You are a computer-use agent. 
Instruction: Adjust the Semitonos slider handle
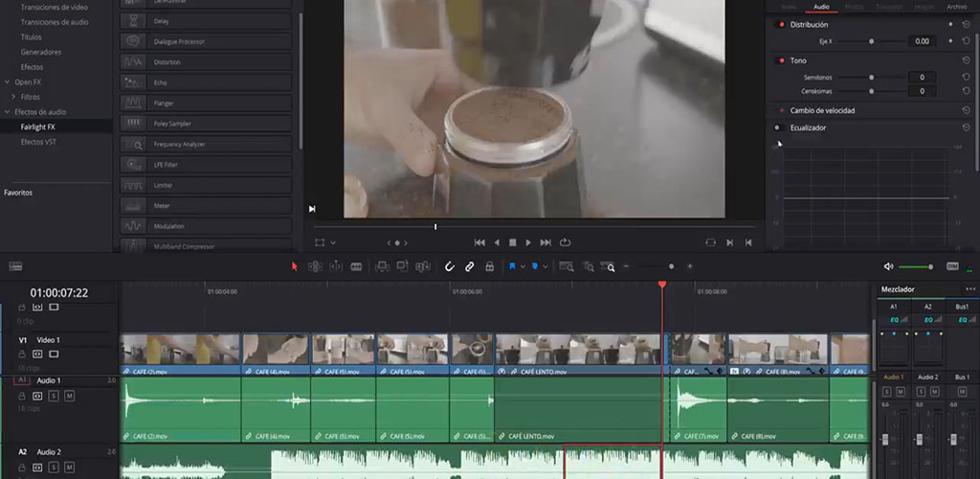[870, 77]
